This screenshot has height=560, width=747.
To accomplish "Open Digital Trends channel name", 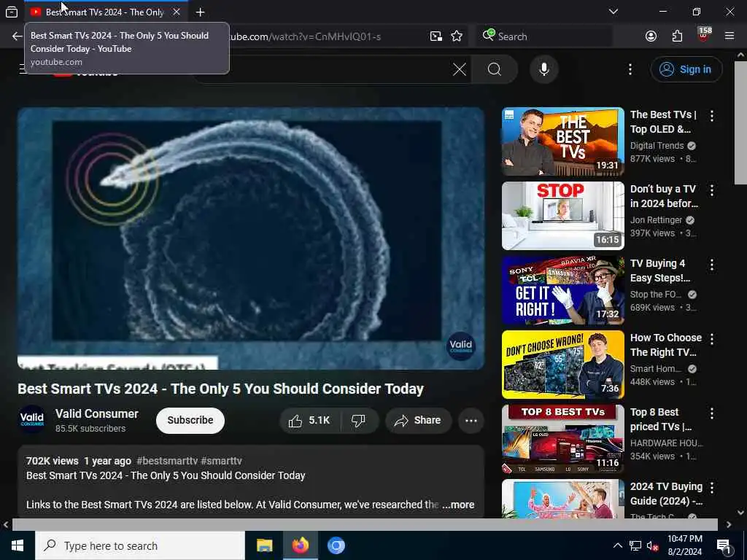I will [x=657, y=146].
